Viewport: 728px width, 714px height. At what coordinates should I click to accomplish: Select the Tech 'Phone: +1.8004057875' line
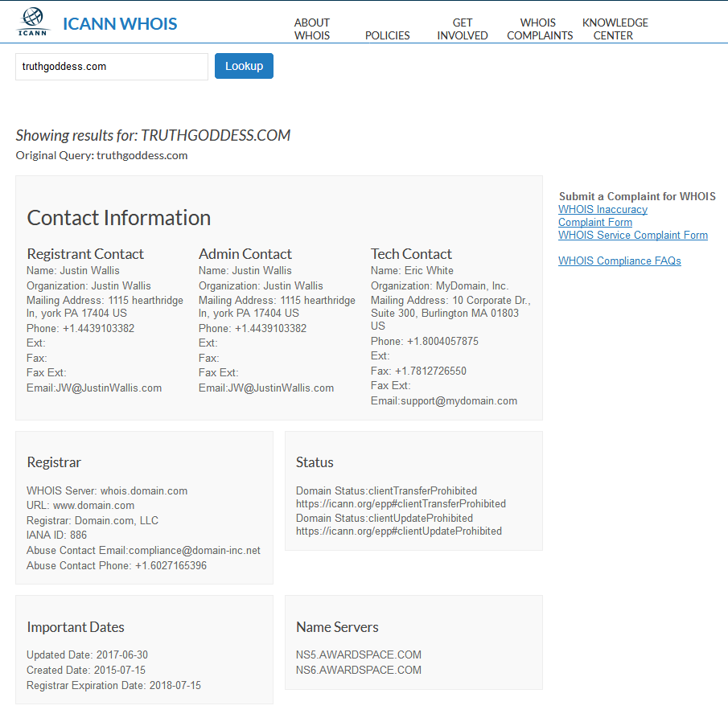(425, 342)
